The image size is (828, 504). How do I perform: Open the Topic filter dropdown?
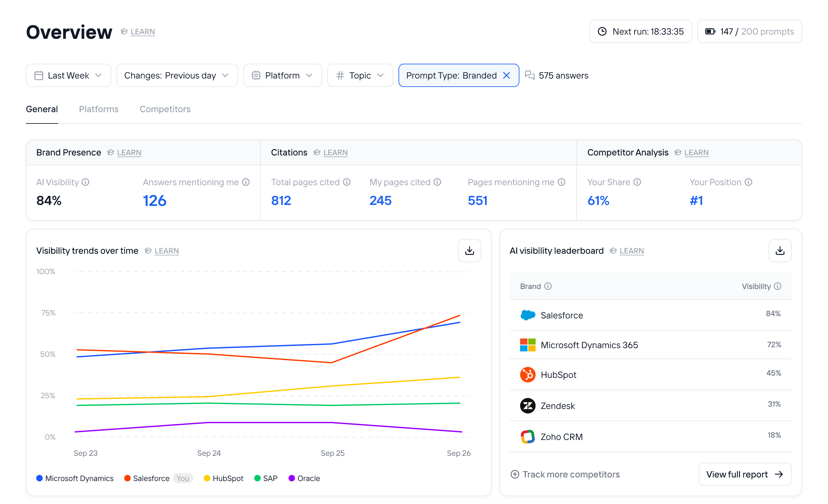click(360, 76)
